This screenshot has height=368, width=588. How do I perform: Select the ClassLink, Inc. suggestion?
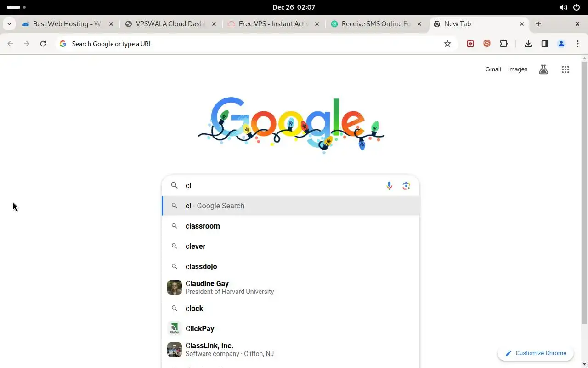tap(291, 350)
